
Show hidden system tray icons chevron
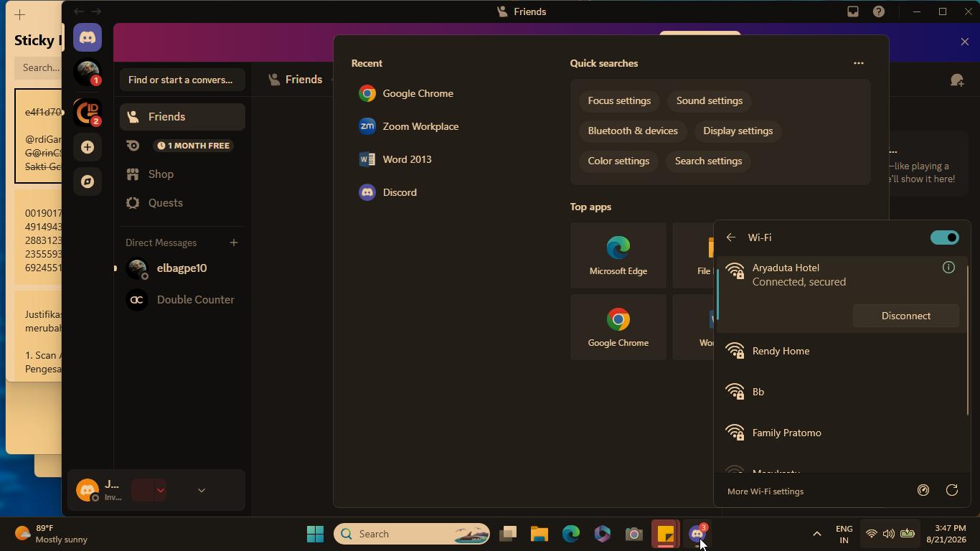(816, 534)
